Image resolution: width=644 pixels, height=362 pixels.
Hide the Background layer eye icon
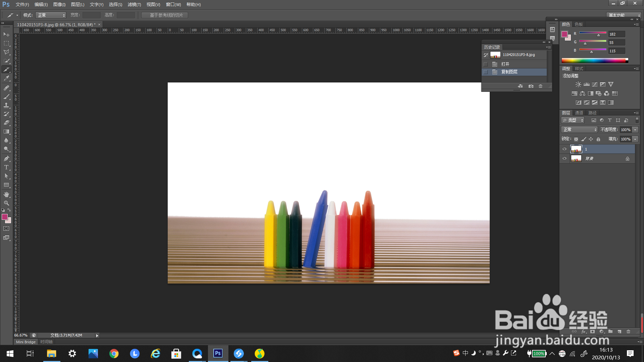[x=565, y=159]
